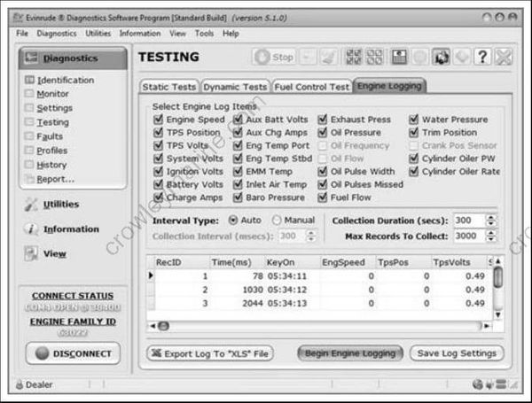
Task: Switch to the Fuel Control Test tab
Action: click(311, 87)
